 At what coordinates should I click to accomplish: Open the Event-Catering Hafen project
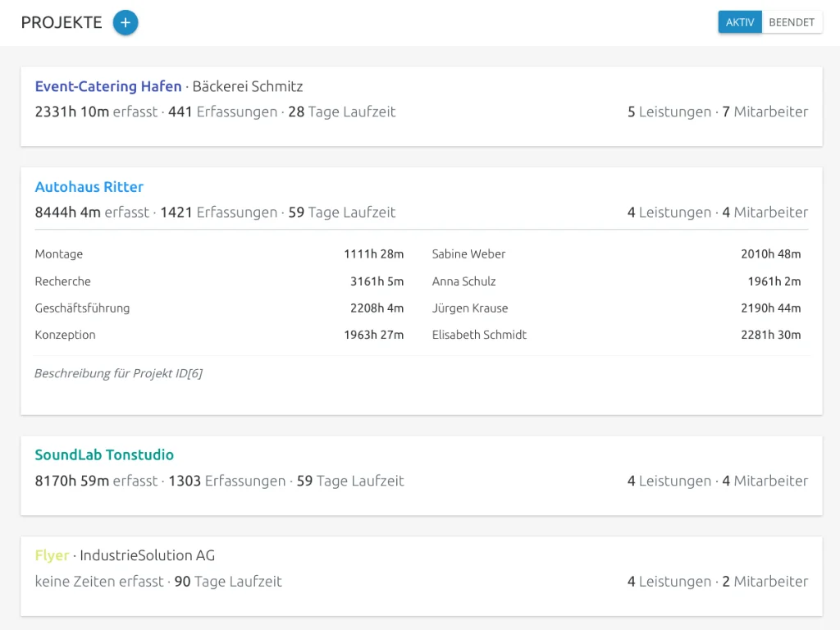pyautogui.click(x=108, y=86)
